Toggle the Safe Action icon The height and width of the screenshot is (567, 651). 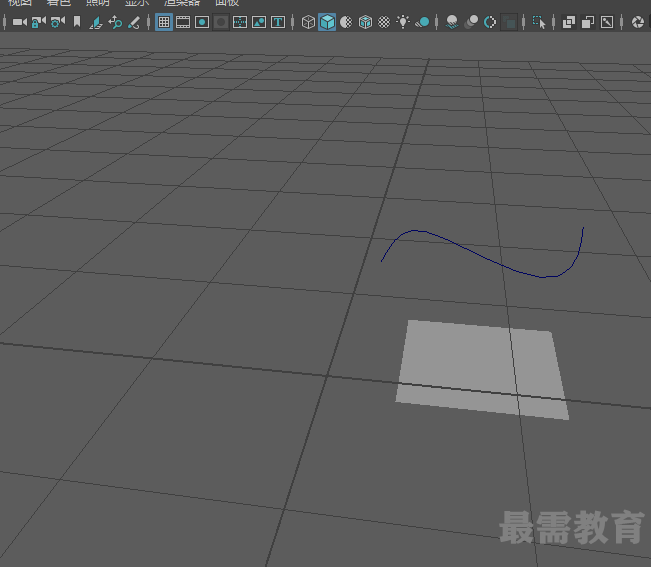pyautogui.click(x=259, y=22)
